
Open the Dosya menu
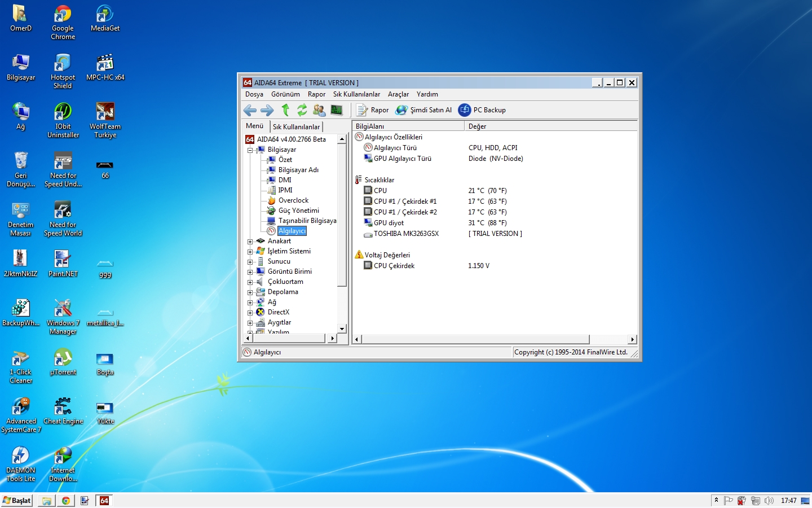254,94
